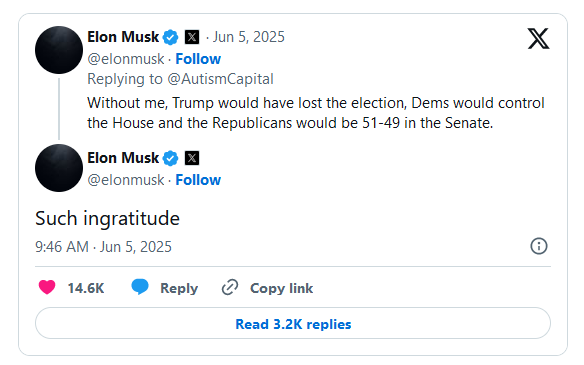Click X affiliation badge on main tweet author
Image resolution: width=584 pixels, height=365 pixels.
(192, 158)
